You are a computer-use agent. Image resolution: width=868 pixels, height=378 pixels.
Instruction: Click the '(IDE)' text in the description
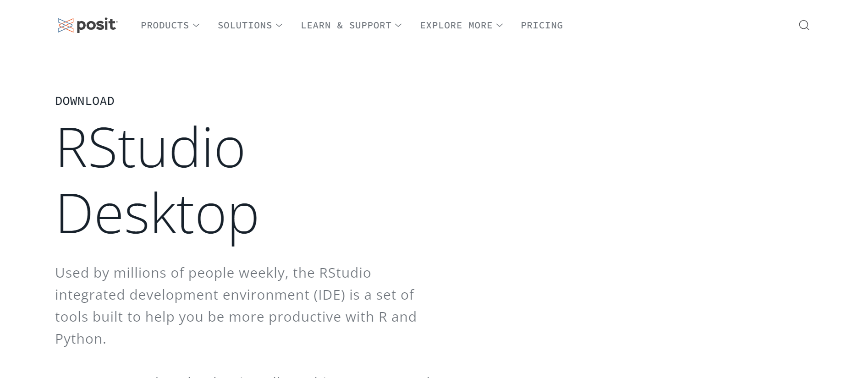pyautogui.click(x=330, y=295)
